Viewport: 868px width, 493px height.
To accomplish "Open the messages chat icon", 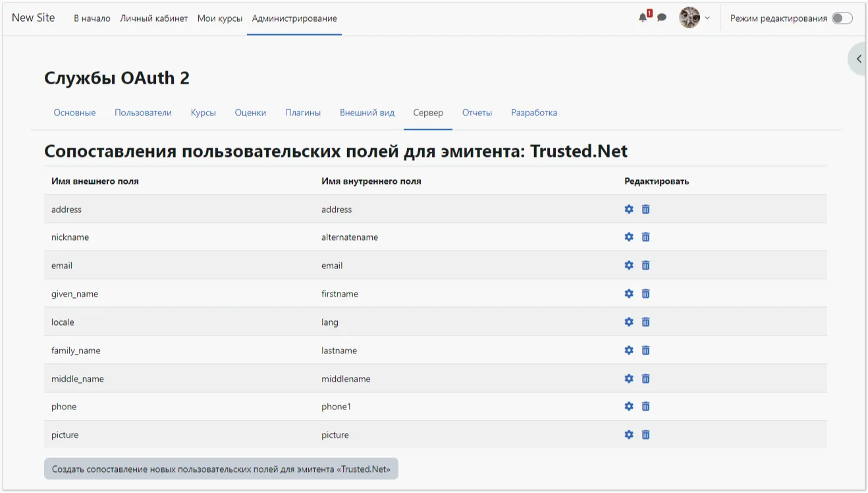I will [x=661, y=17].
